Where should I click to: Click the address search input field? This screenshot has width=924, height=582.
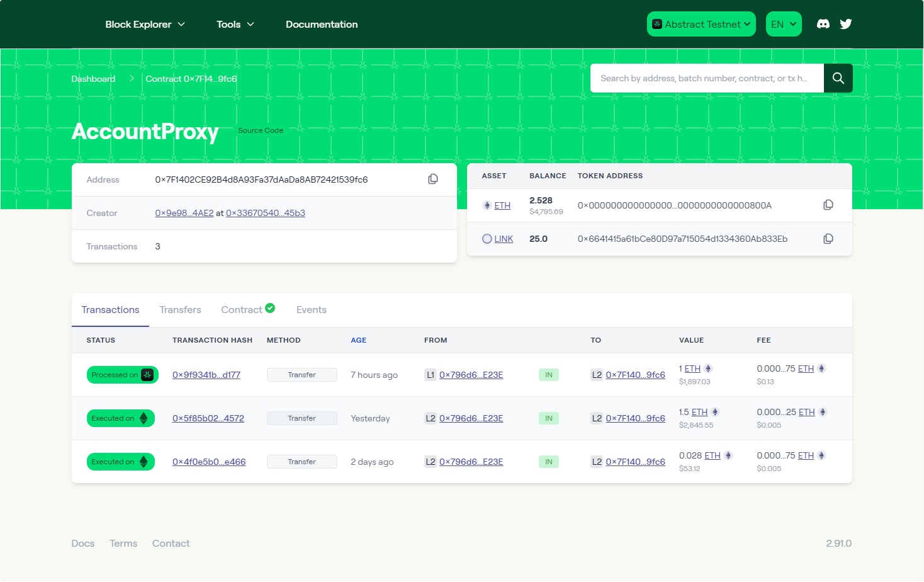(706, 78)
